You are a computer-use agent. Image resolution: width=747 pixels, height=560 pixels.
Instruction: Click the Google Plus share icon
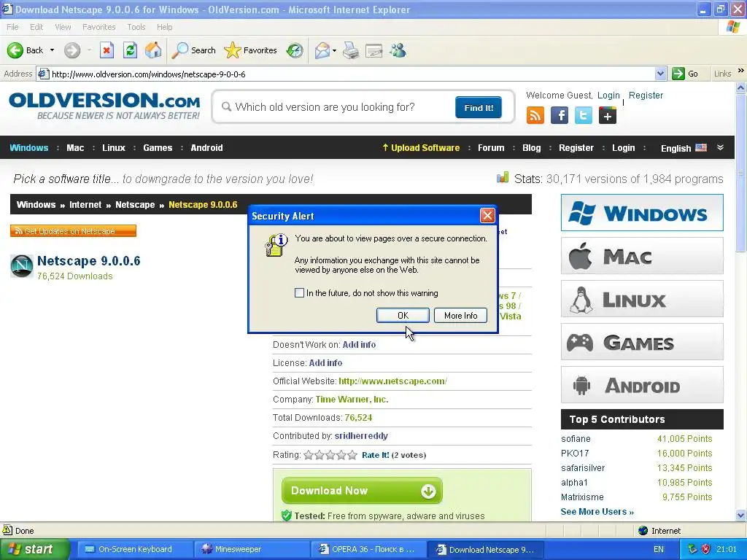pos(608,115)
